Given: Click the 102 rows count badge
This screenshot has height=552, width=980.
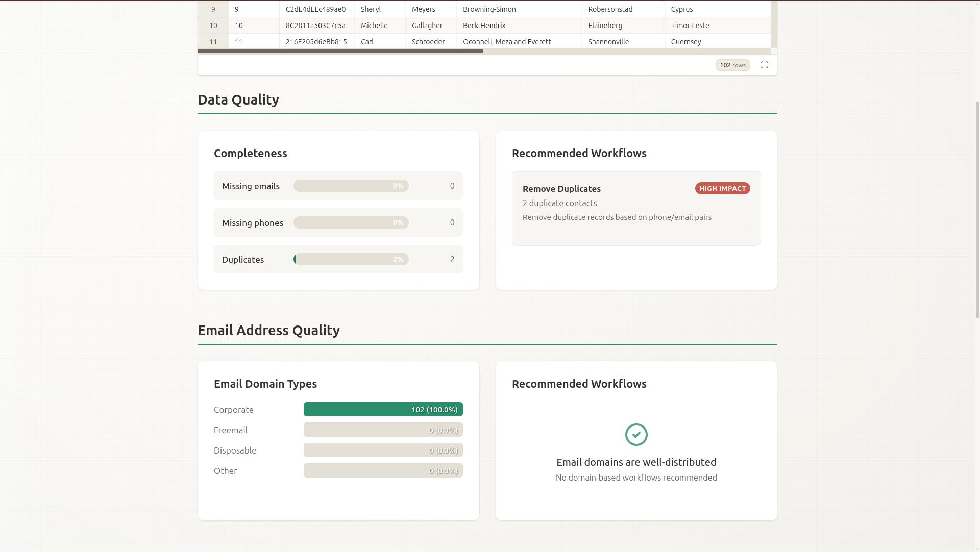Looking at the screenshot, I should pyautogui.click(x=732, y=65).
